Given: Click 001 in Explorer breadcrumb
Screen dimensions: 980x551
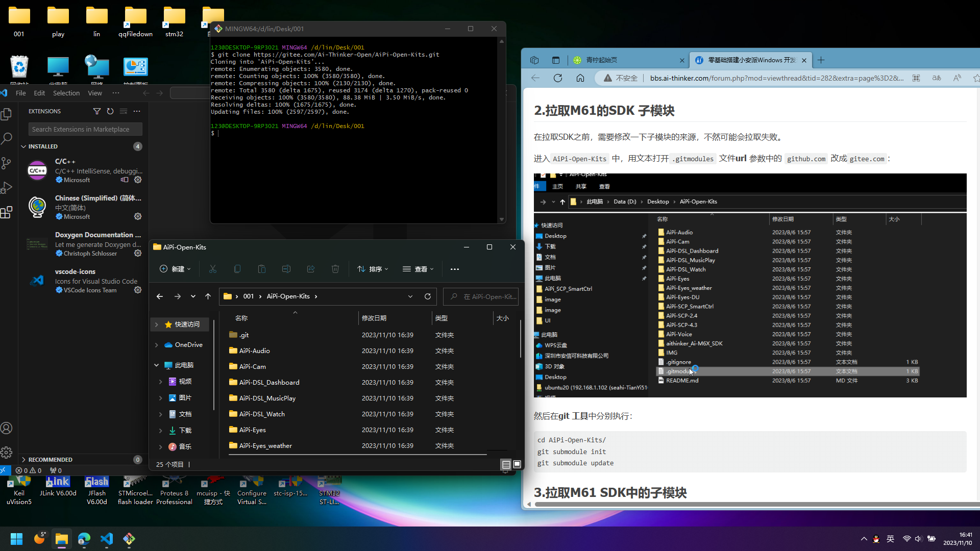Looking at the screenshot, I should click(x=249, y=296).
